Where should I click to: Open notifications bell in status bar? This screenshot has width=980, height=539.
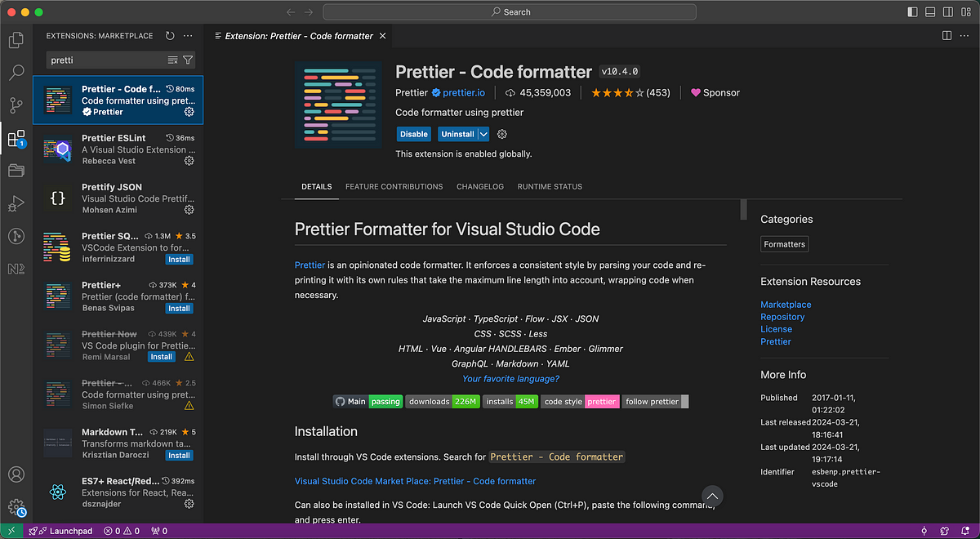tap(964, 531)
